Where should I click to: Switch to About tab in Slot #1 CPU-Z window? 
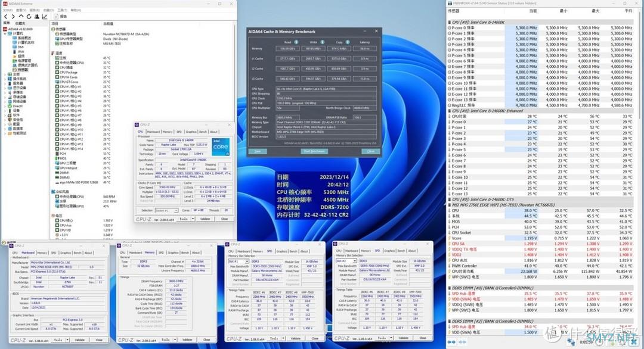tap(304, 251)
